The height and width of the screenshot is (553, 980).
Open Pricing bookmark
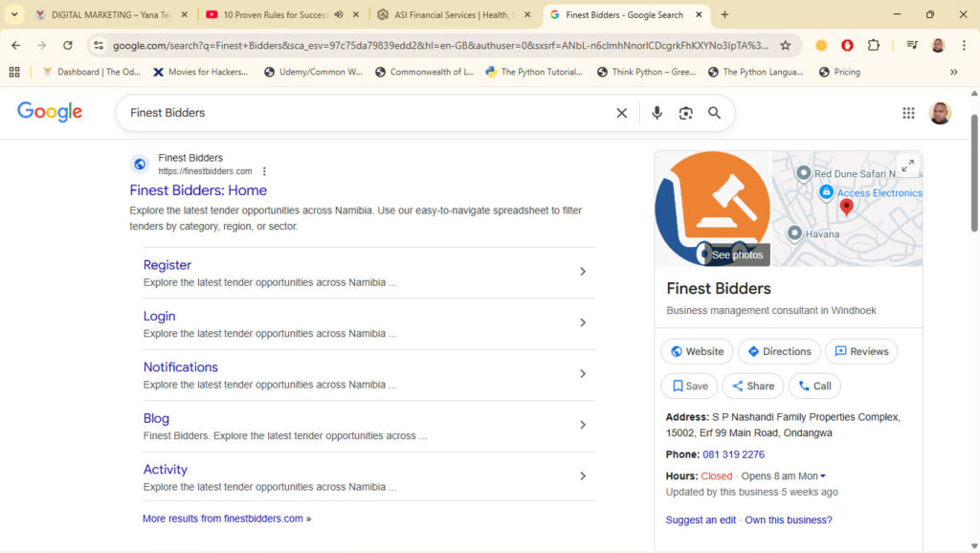[x=839, y=72]
